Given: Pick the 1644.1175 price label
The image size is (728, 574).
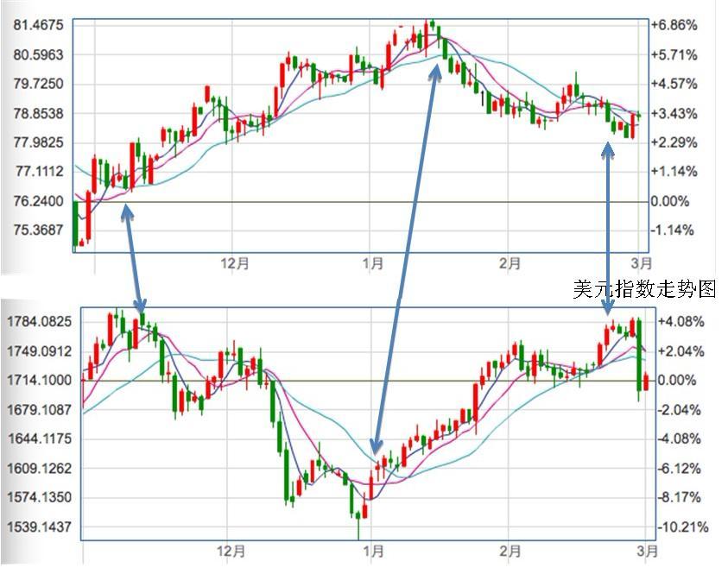Looking at the screenshot, I should [40, 438].
